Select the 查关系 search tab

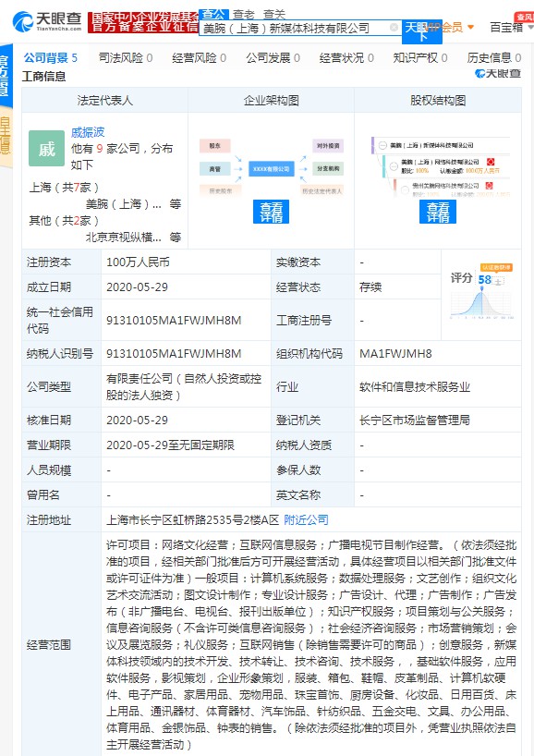tap(274, 15)
